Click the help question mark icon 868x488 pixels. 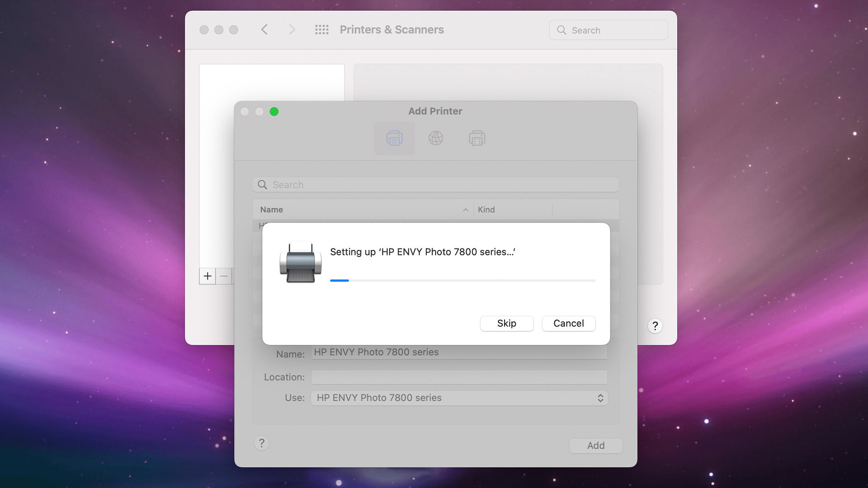[655, 326]
